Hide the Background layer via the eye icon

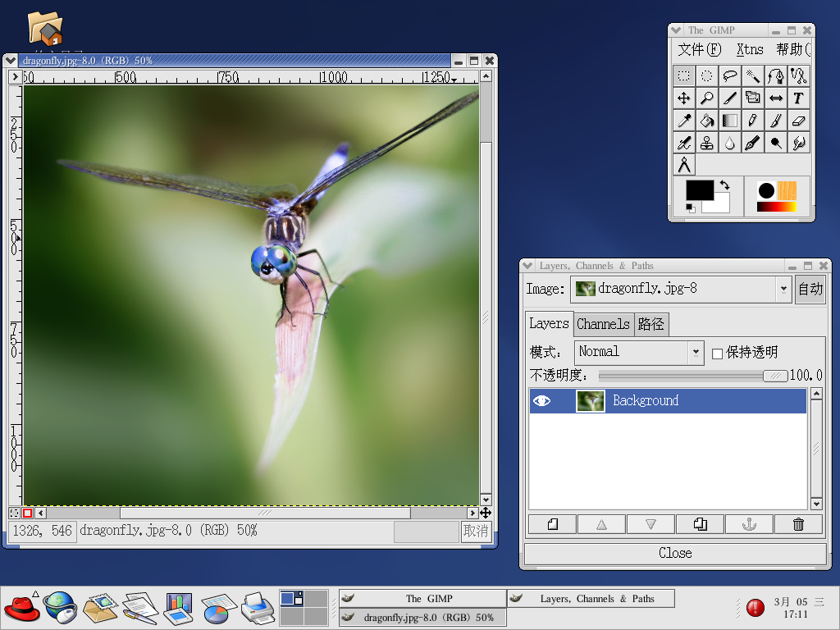point(541,401)
